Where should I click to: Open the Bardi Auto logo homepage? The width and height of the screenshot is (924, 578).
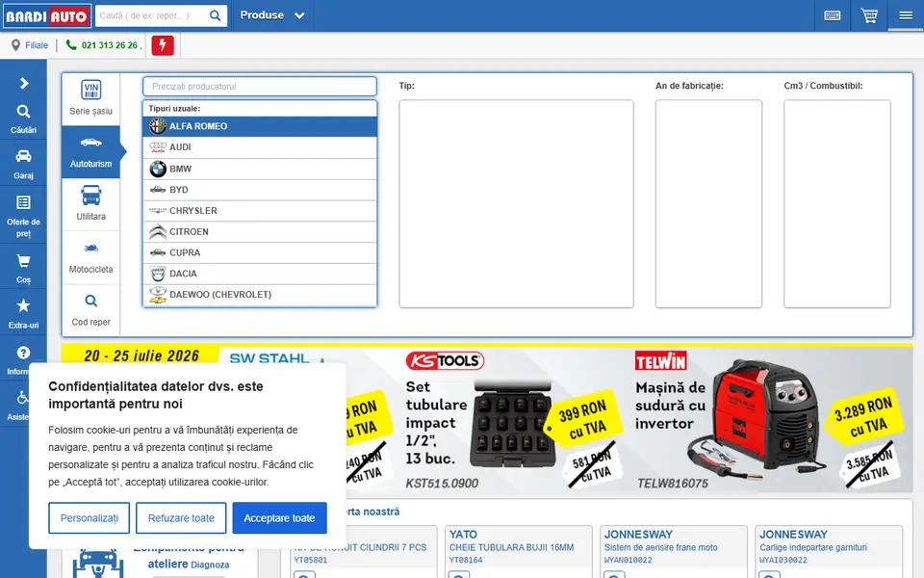click(x=47, y=16)
